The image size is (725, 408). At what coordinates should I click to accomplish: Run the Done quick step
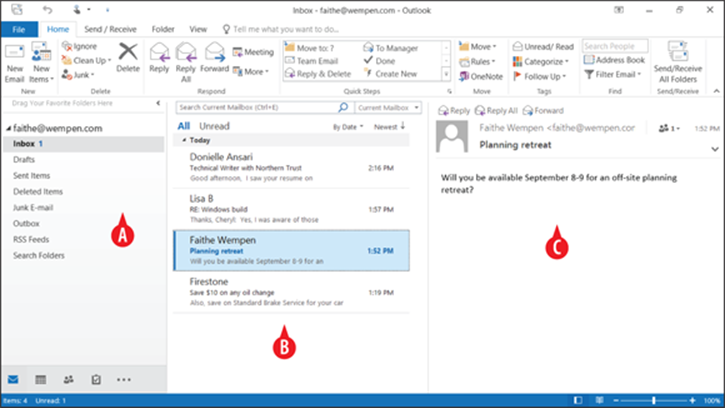coord(379,61)
